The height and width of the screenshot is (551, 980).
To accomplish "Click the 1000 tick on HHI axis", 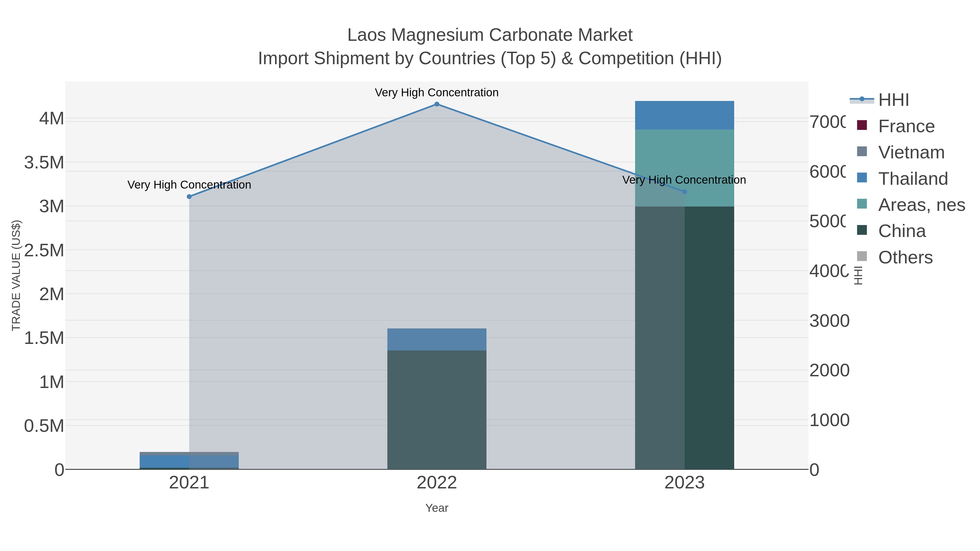I will pos(829,420).
